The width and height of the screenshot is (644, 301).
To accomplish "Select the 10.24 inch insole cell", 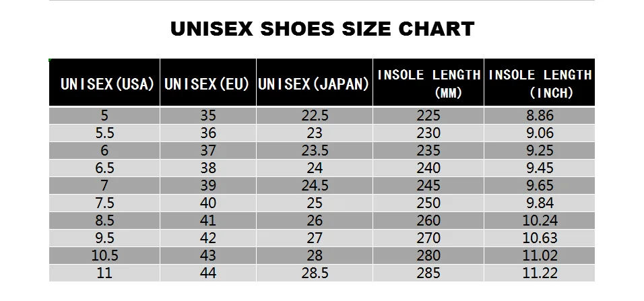I will [x=540, y=220].
